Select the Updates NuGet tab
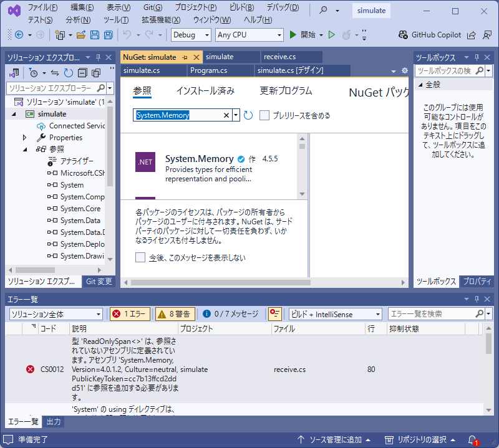The height and width of the screenshot is (448, 499). [286, 91]
